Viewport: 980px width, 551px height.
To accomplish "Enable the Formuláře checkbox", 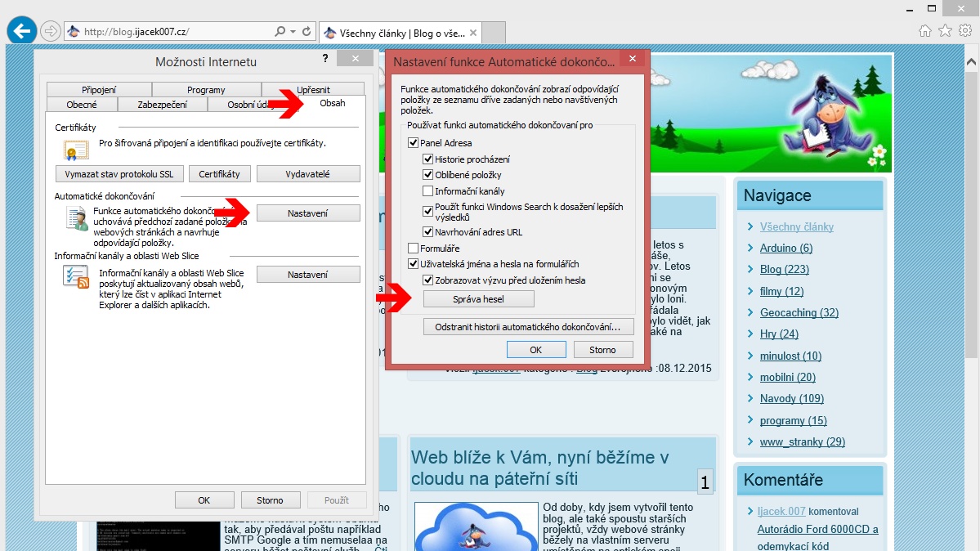I will coord(413,249).
